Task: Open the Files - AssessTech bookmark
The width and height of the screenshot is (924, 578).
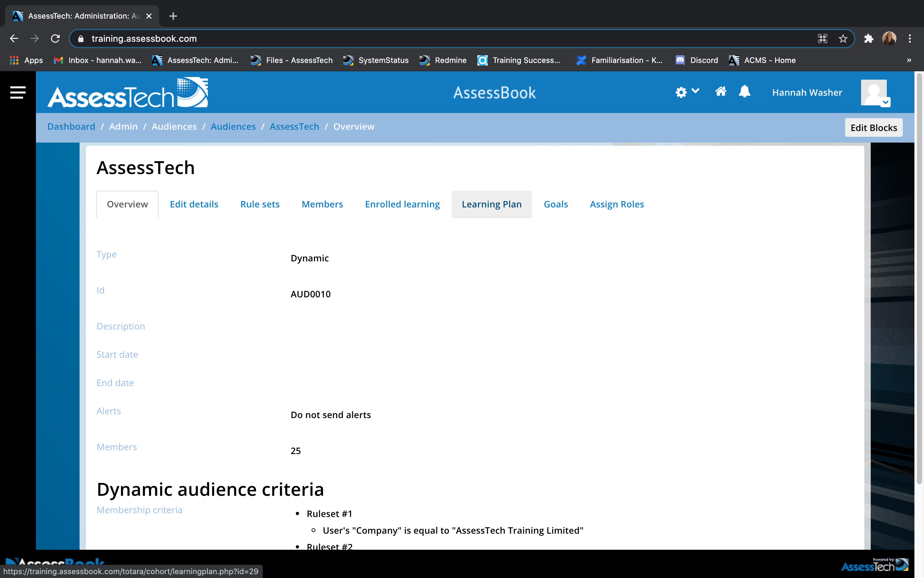Action: (x=291, y=60)
